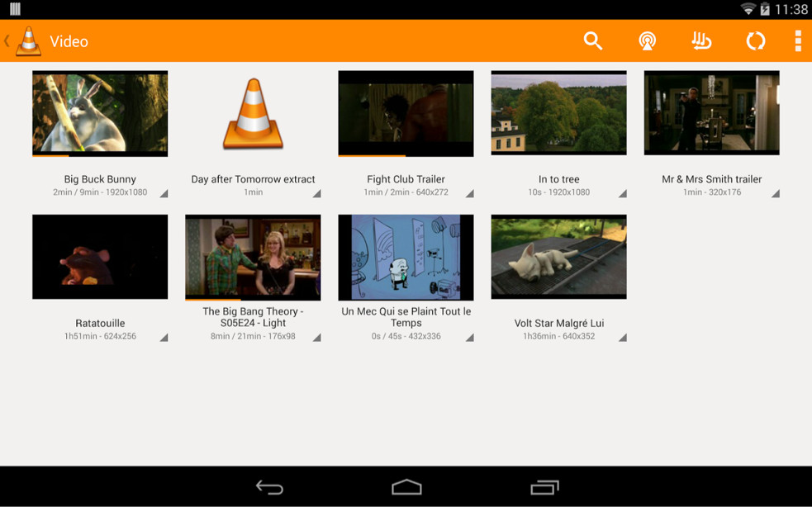Expand options triangle for Un Mec Qui se Plaint
812x507 pixels.
[469, 338]
